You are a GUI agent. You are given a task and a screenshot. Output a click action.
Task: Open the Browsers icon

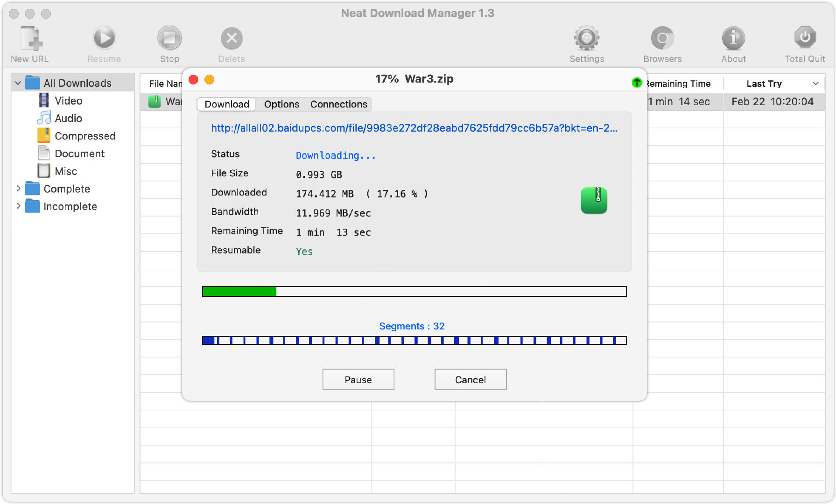[662, 38]
